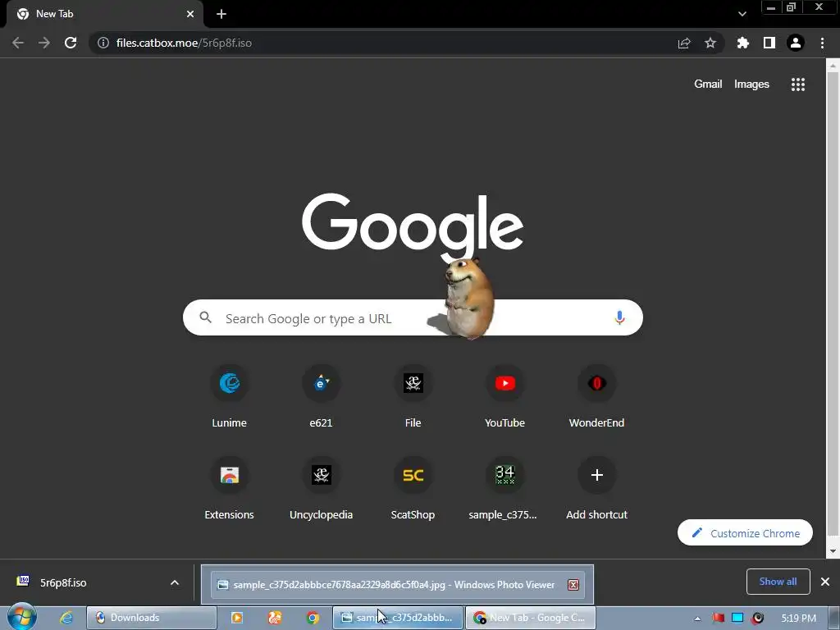Image resolution: width=840 pixels, height=630 pixels.
Task: Open the ScatShop shortcut
Action: [x=413, y=489]
